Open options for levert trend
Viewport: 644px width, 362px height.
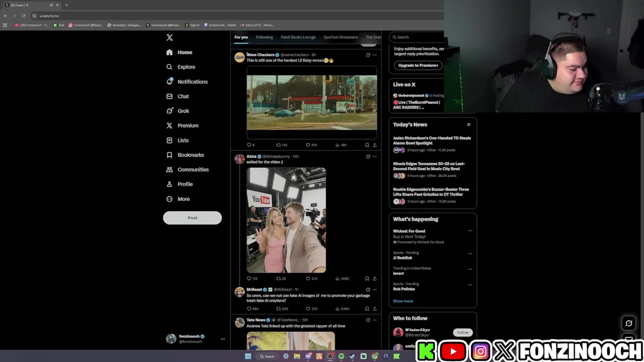(x=470, y=269)
